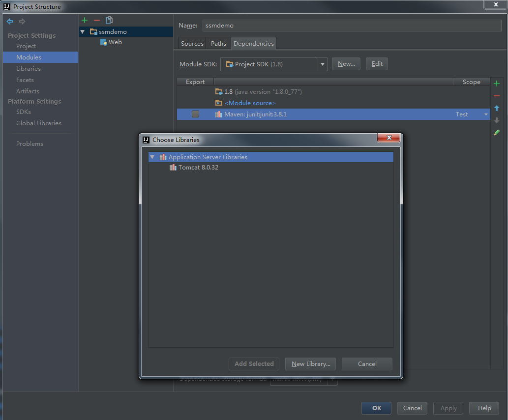
Task: Move dependency up with blue arrow
Action: (x=497, y=108)
